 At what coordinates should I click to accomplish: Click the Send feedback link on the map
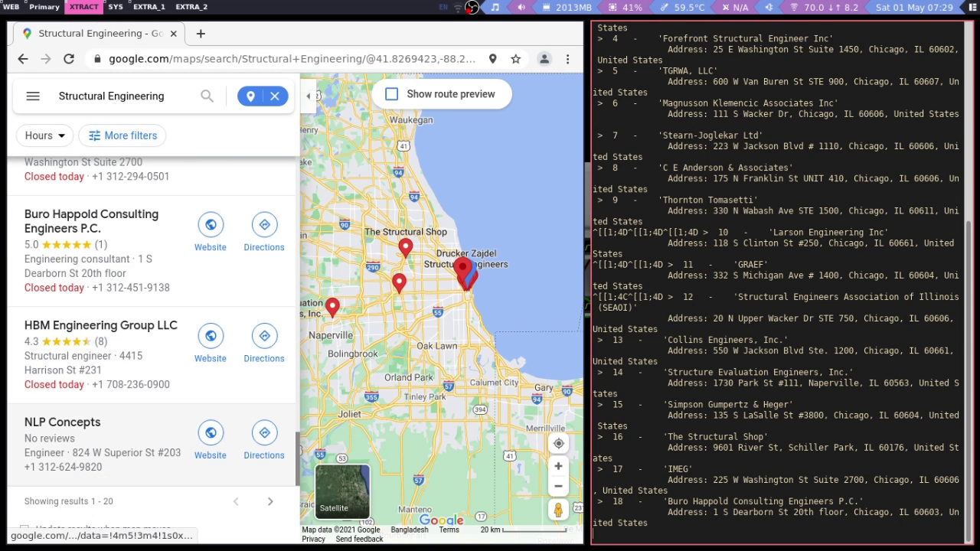(359, 539)
